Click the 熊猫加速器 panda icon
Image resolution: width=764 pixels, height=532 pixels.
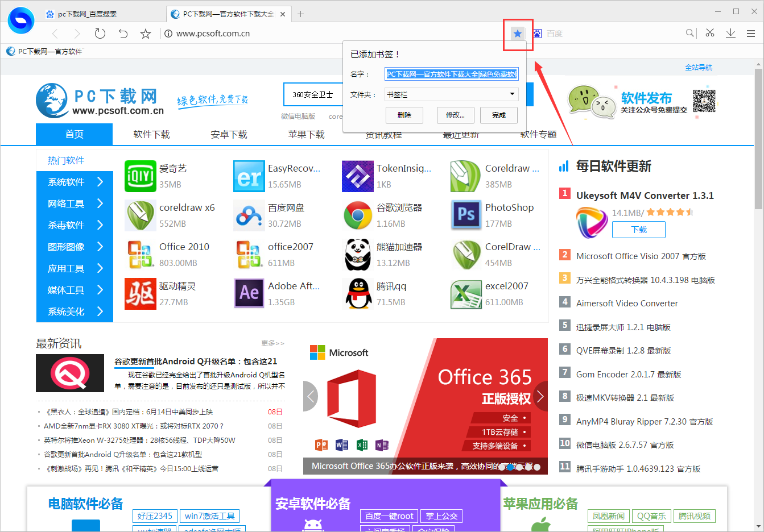pyautogui.click(x=357, y=255)
